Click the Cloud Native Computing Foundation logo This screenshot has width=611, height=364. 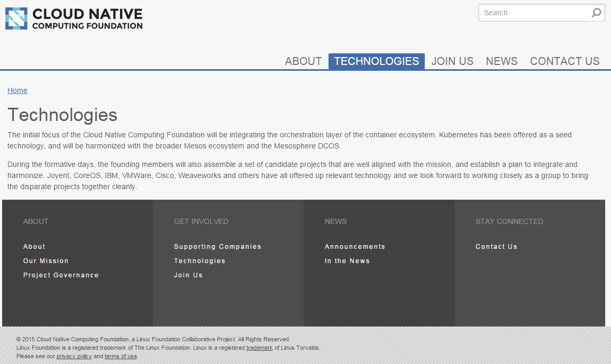click(74, 18)
